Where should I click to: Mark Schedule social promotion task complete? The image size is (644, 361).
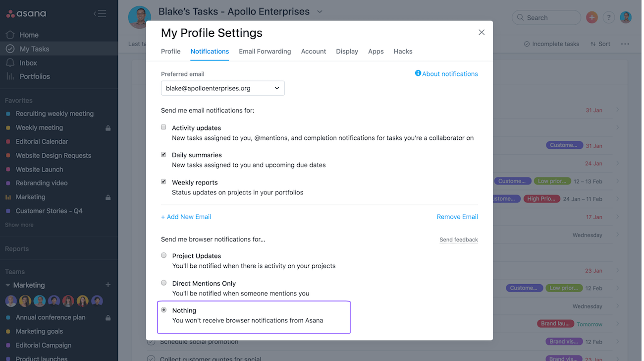point(151,342)
